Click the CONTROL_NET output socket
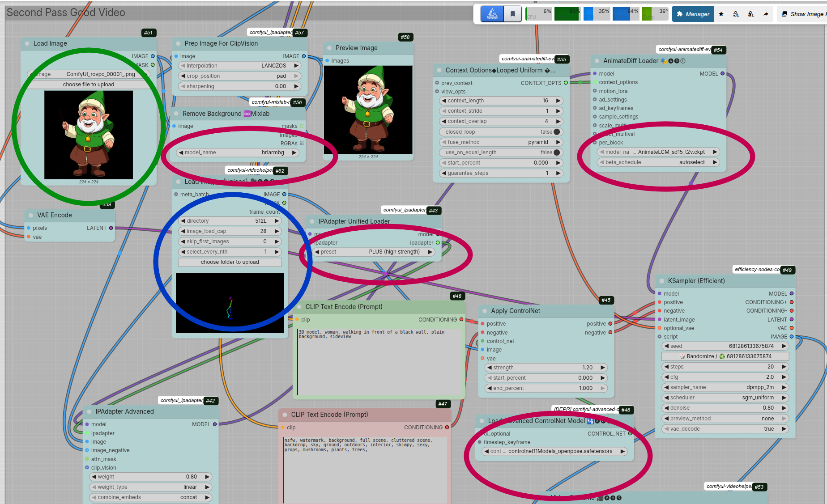 [x=630, y=434]
